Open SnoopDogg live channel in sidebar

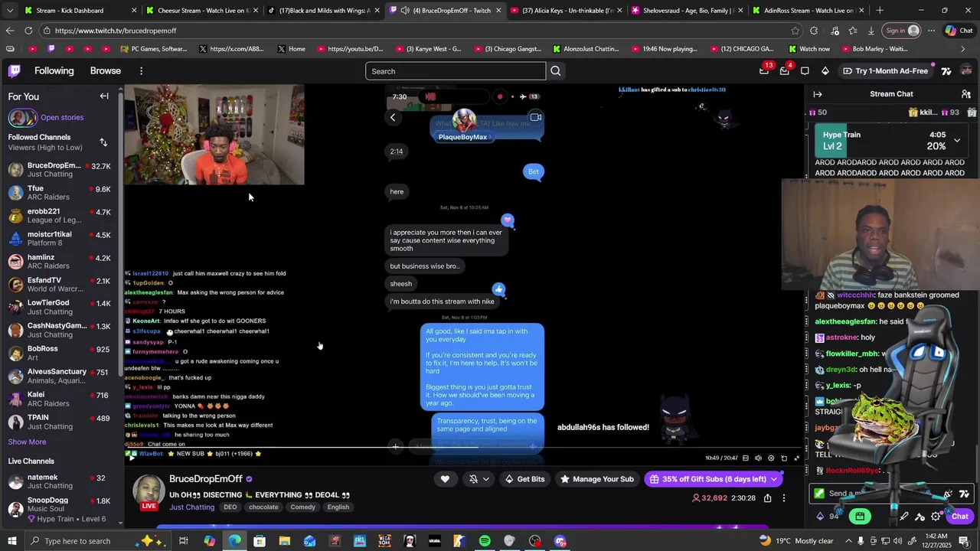click(60, 505)
